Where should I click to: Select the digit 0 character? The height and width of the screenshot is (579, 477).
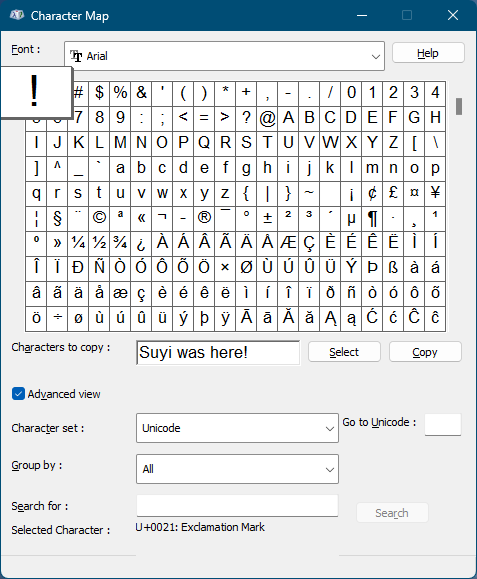(x=351, y=93)
